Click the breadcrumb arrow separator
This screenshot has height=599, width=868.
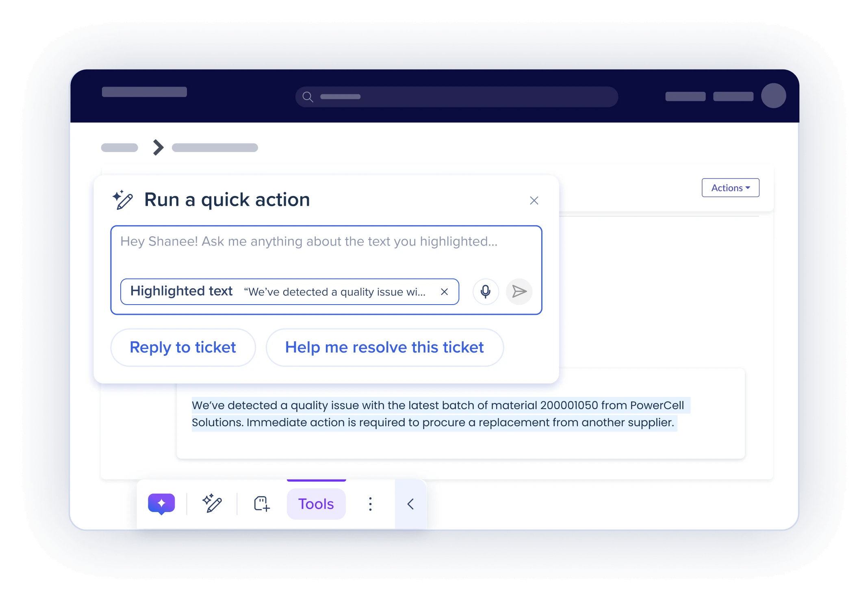pos(158,148)
